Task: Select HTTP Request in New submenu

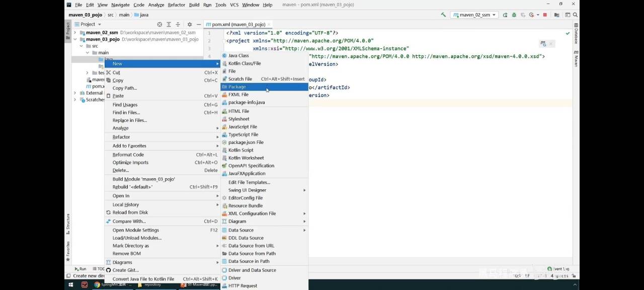Action: click(265, 285)
